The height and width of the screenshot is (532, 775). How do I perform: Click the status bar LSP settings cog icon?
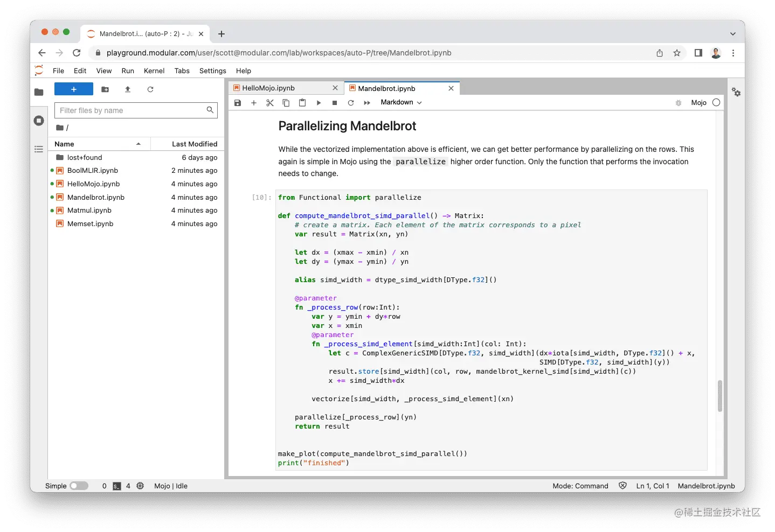[140, 486]
